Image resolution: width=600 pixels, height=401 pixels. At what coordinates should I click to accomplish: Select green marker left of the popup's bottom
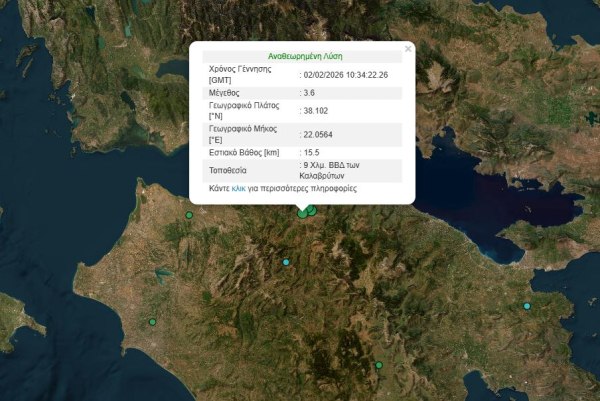188,215
